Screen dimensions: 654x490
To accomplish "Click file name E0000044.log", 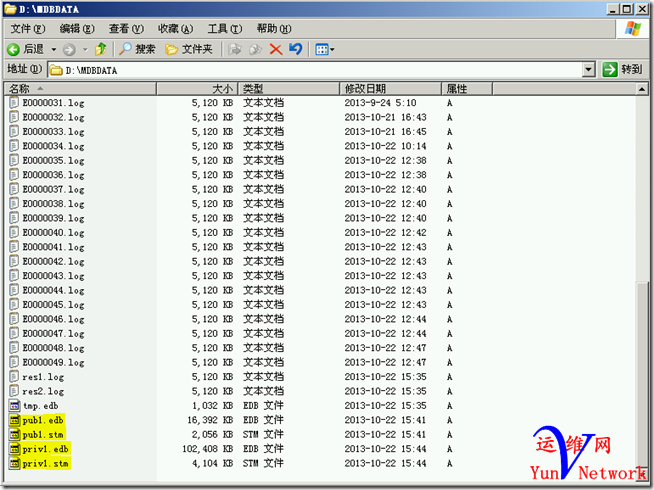I will [x=53, y=290].
